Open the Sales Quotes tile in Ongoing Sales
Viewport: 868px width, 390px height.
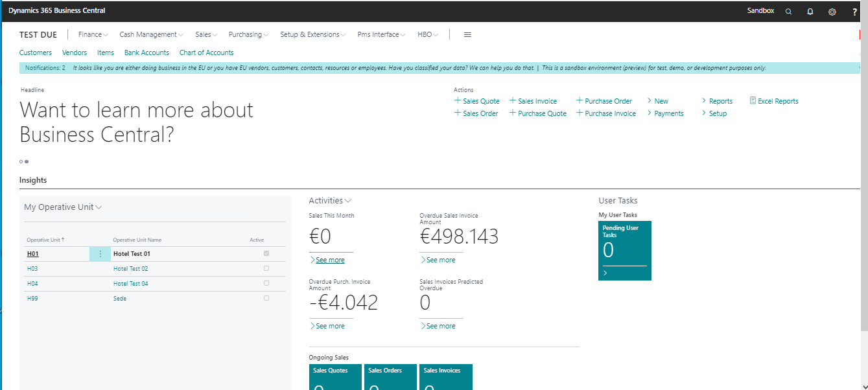(x=335, y=377)
